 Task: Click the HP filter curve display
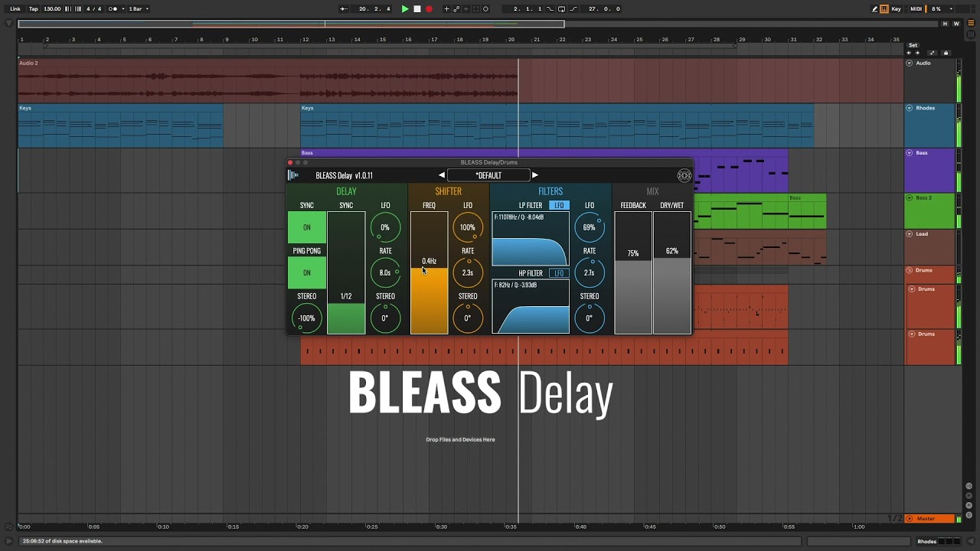(531, 307)
